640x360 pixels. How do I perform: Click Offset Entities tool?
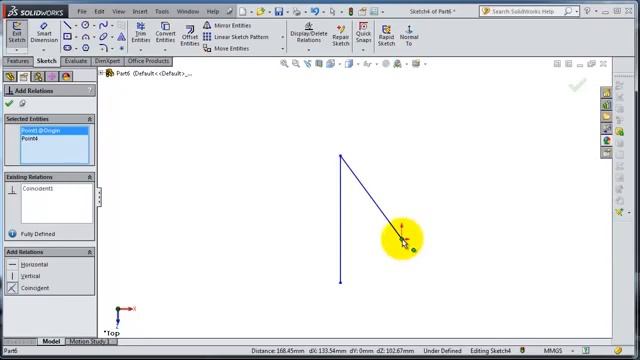click(x=190, y=35)
